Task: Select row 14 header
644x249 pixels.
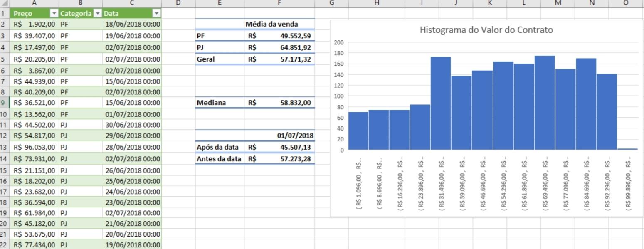Action: tap(5, 159)
